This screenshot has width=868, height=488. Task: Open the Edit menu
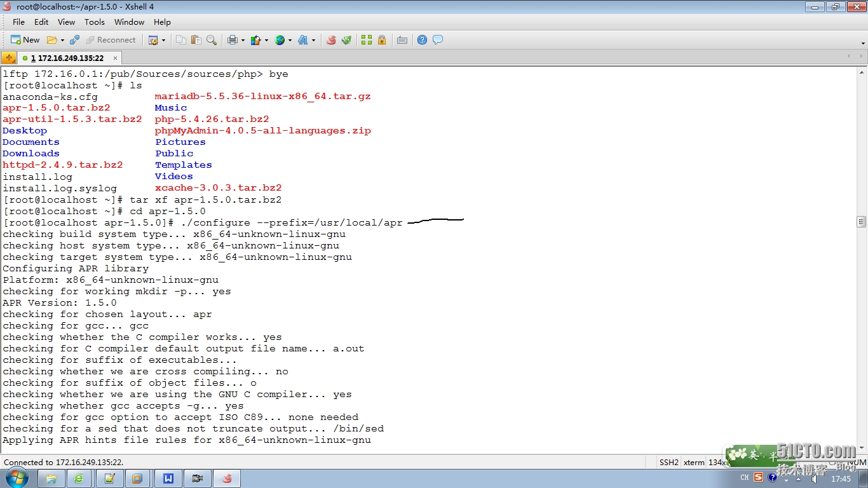click(41, 22)
